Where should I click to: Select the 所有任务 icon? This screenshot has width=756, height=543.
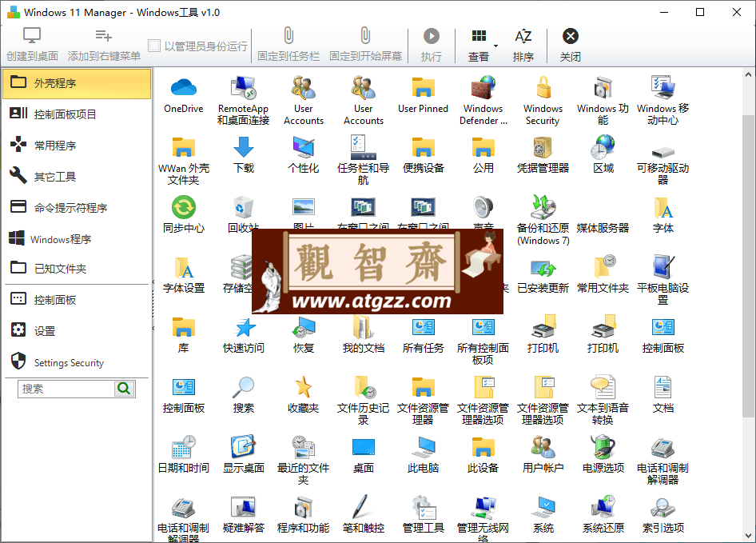[x=423, y=327]
